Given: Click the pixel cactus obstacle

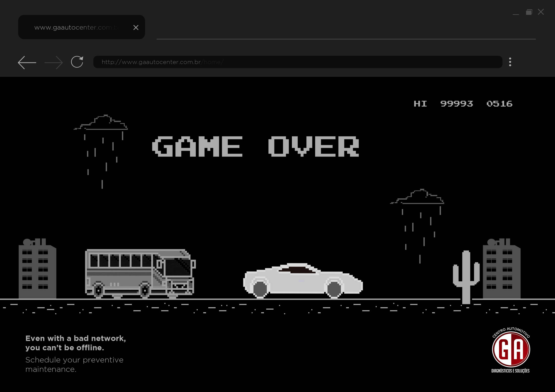Looking at the screenshot, I should [x=466, y=277].
